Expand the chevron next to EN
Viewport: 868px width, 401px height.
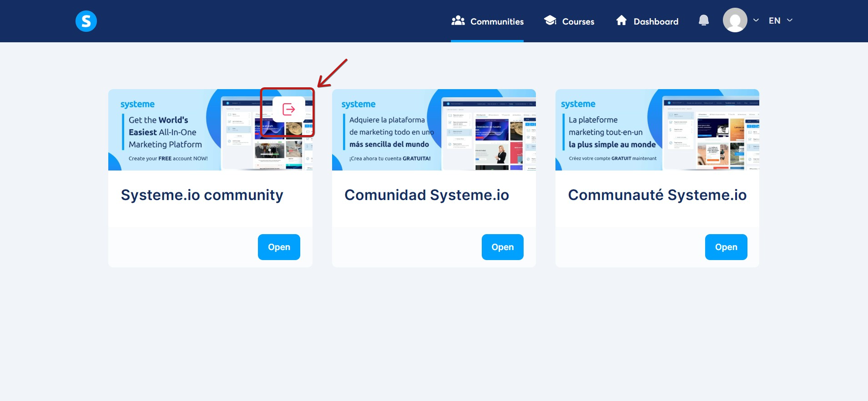click(x=790, y=20)
